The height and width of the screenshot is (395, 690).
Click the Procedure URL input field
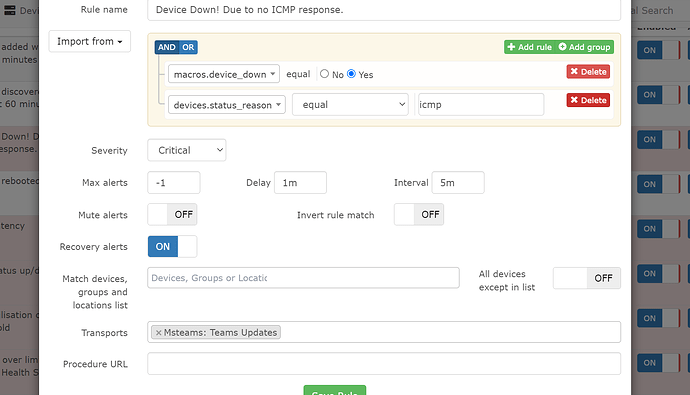coord(384,364)
